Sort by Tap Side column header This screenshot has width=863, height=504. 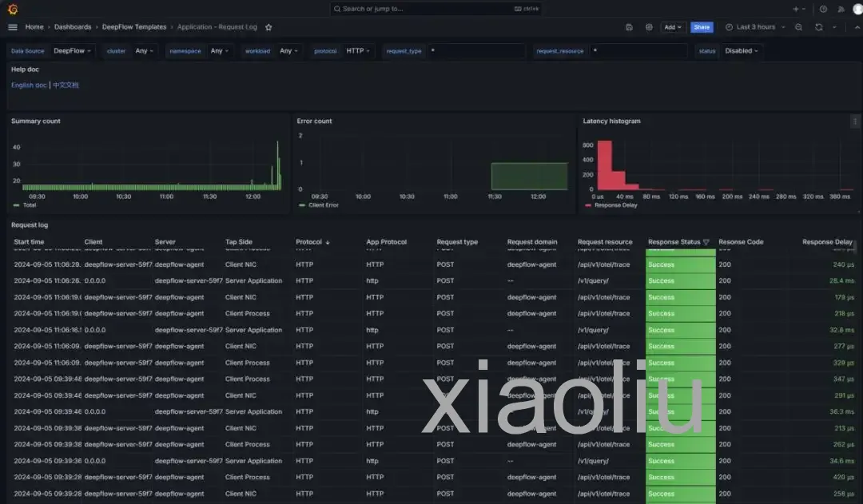(x=238, y=242)
